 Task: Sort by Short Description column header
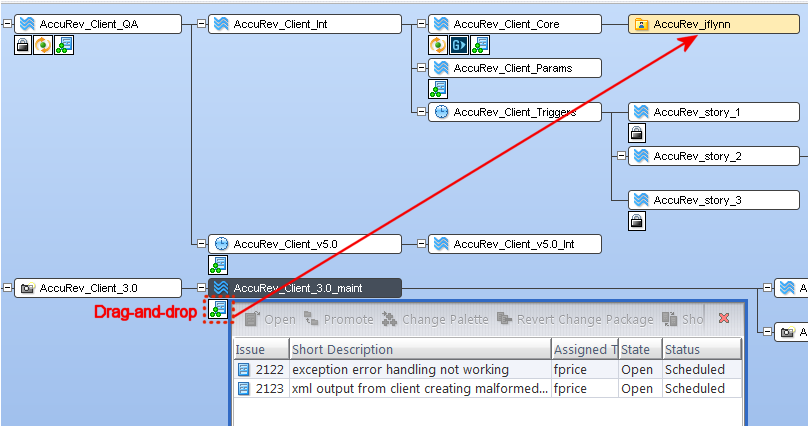coord(420,350)
